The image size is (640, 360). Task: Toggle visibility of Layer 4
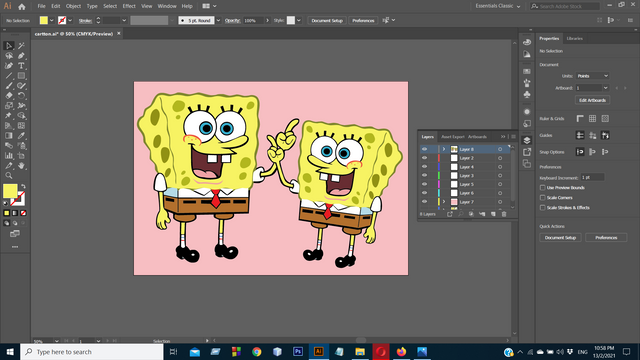click(424, 167)
